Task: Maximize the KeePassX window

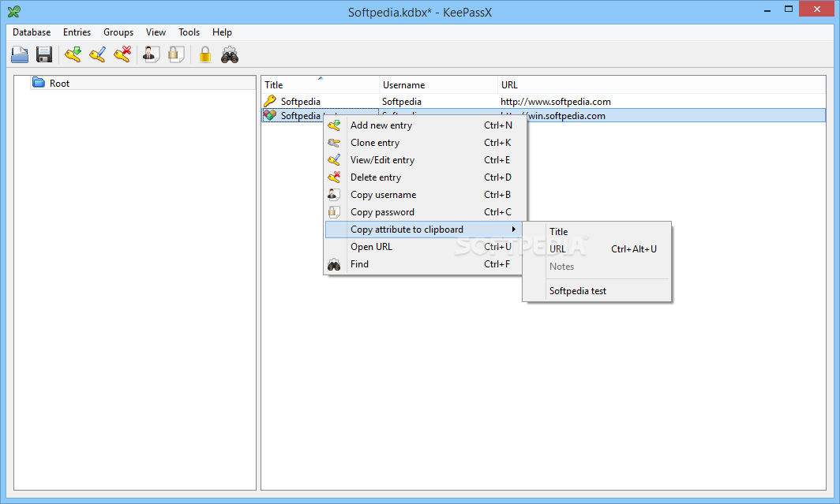Action: tap(788, 9)
